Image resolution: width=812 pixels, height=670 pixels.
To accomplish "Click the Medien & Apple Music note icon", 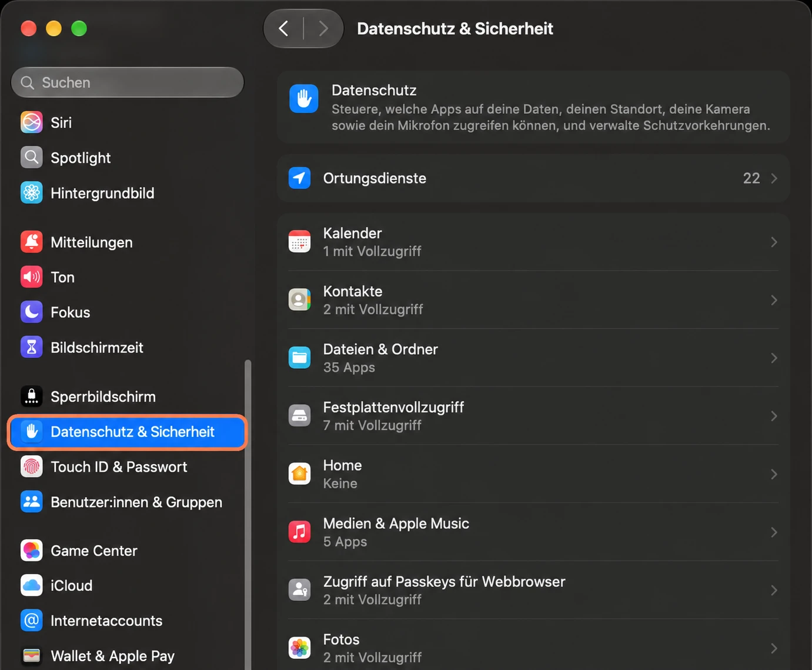I will point(300,532).
